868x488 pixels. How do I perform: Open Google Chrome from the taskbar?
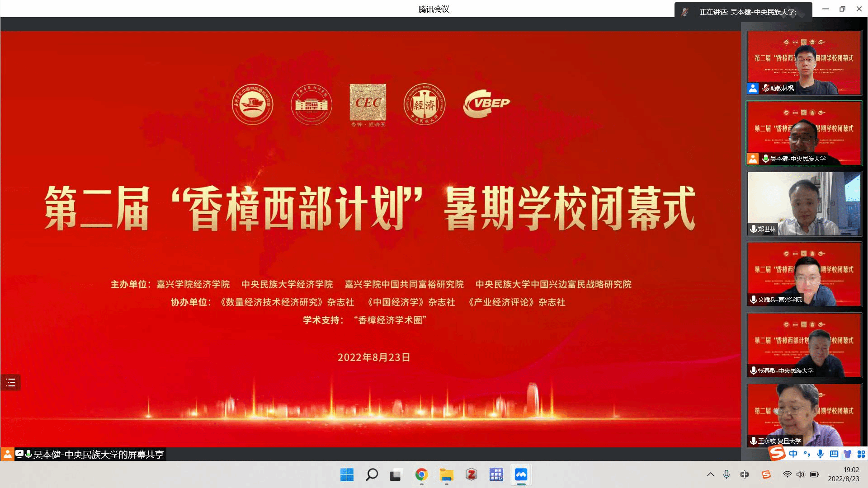click(421, 474)
